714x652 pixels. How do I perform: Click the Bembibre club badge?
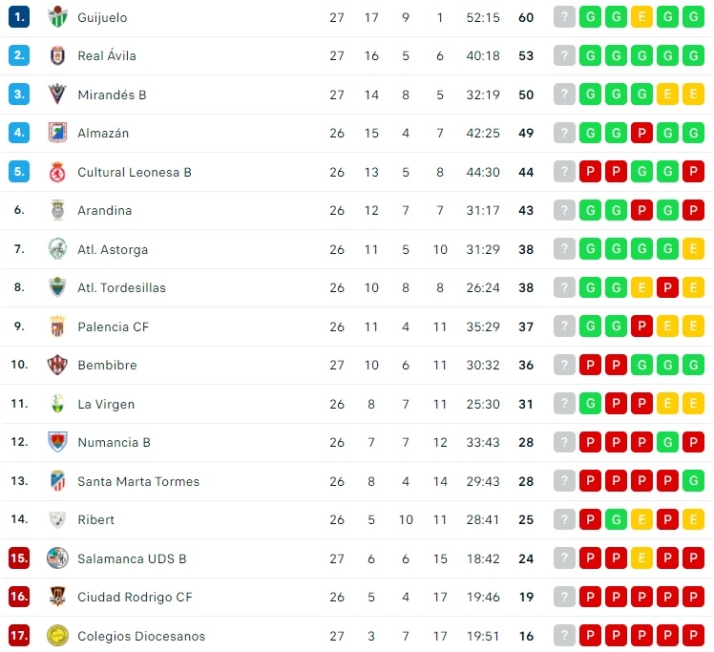pos(58,365)
